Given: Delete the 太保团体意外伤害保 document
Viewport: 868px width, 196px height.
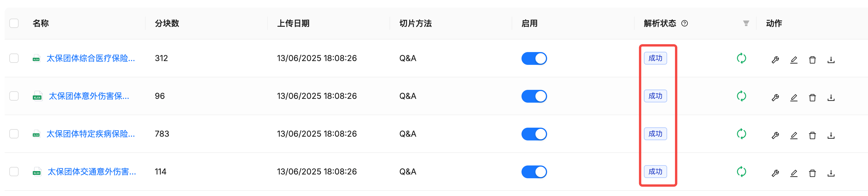Looking at the screenshot, I should pyautogui.click(x=812, y=97).
